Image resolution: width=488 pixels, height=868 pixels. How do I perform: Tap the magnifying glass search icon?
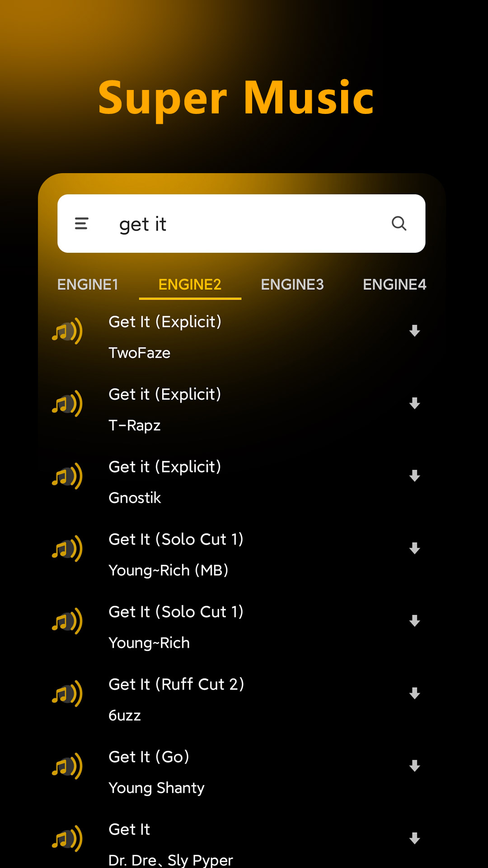point(399,223)
